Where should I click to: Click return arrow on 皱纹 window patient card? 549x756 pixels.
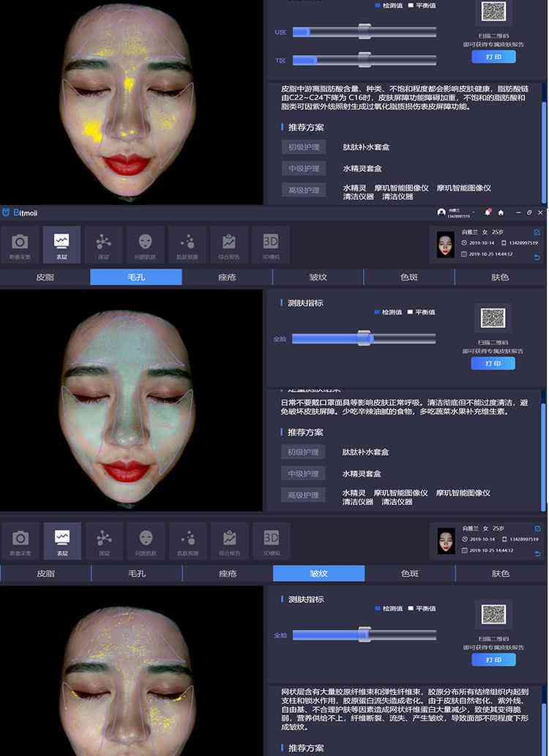(537, 554)
